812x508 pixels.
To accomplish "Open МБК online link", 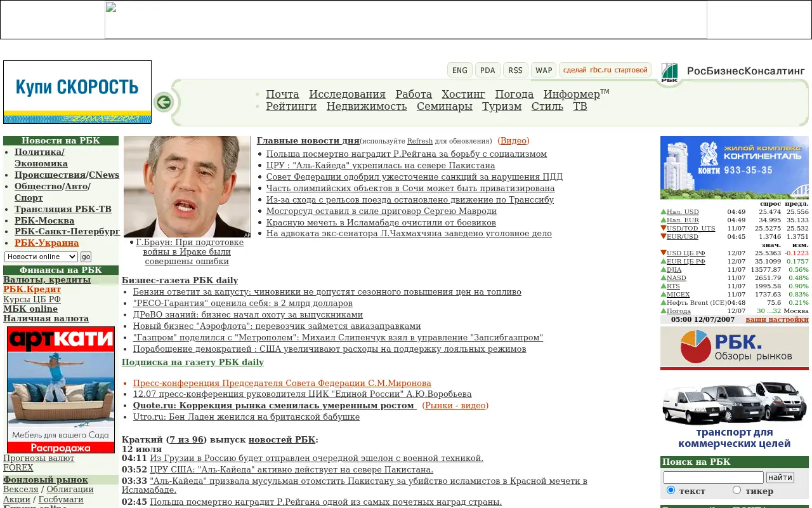I will 30,309.
